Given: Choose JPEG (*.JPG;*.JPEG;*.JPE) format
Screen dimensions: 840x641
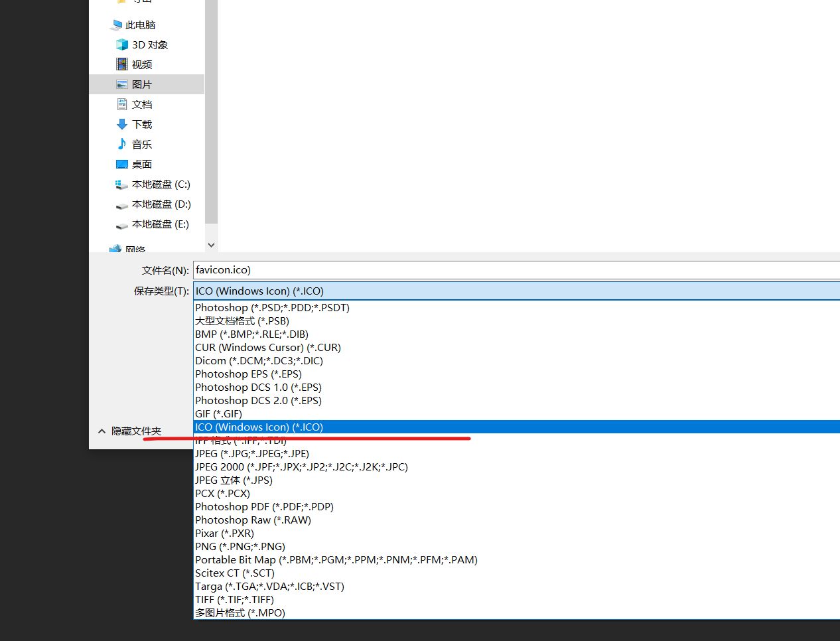Looking at the screenshot, I should [251, 453].
